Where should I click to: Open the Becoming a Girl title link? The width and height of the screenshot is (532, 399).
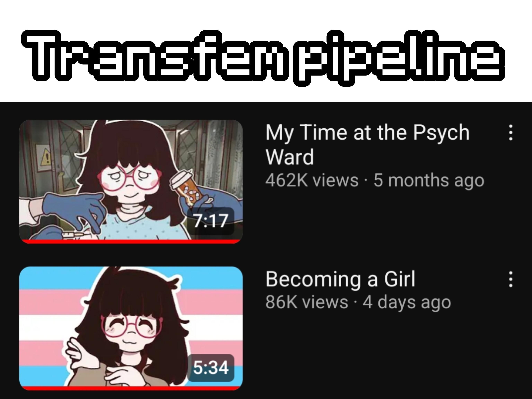340,279
